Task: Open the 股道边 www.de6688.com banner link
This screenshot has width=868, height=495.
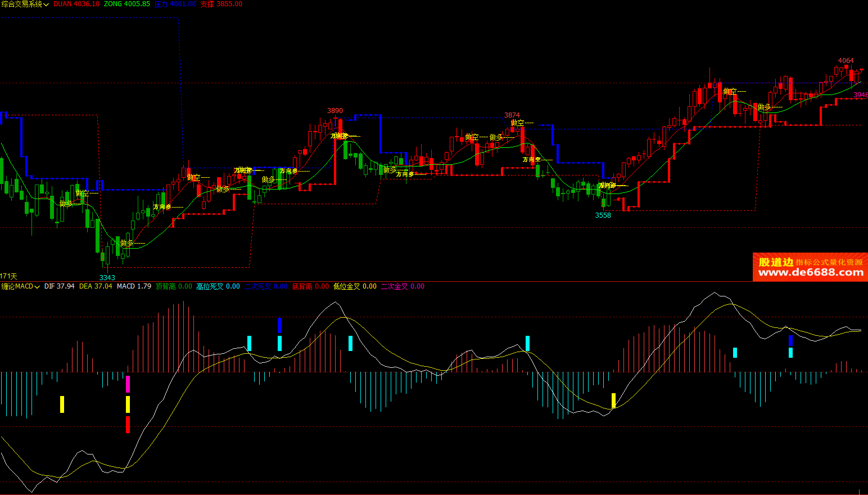Action: coord(810,267)
